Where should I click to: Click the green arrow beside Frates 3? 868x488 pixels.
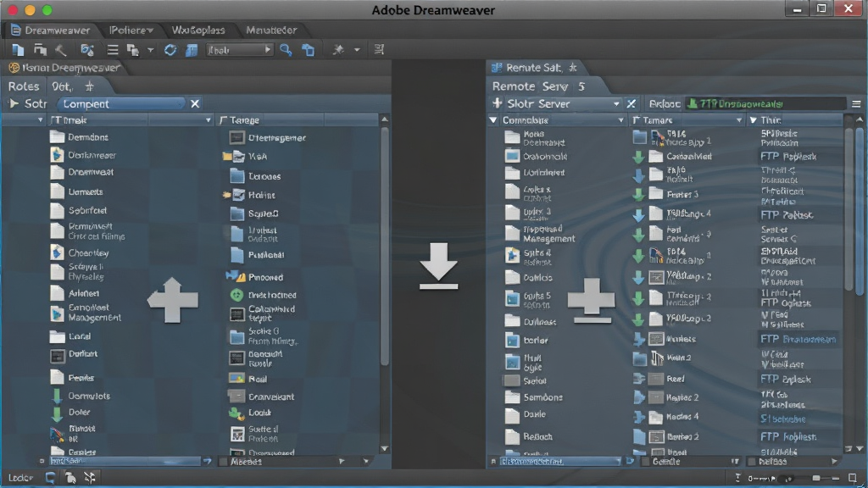coord(638,195)
